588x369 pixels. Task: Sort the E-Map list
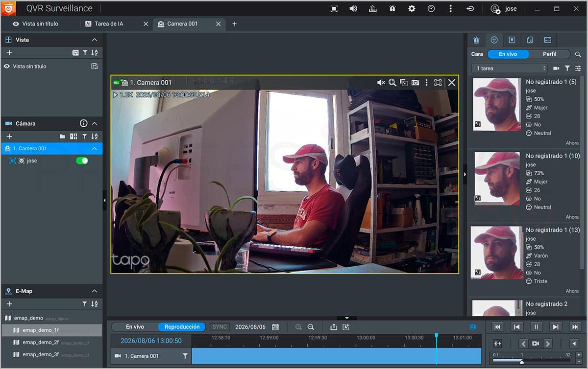95,304
